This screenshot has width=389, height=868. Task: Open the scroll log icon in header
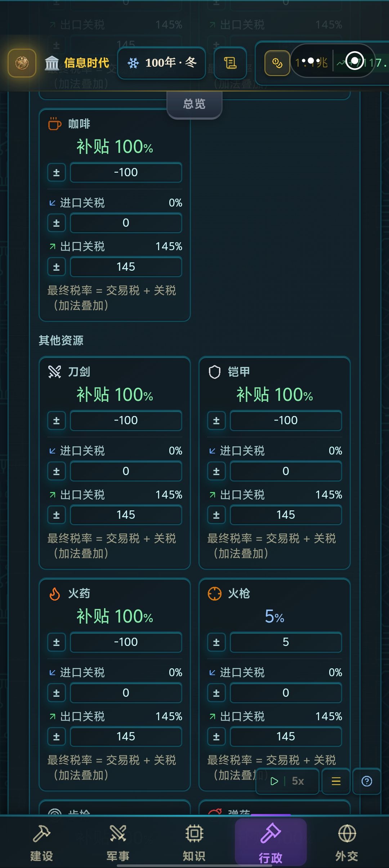[230, 63]
